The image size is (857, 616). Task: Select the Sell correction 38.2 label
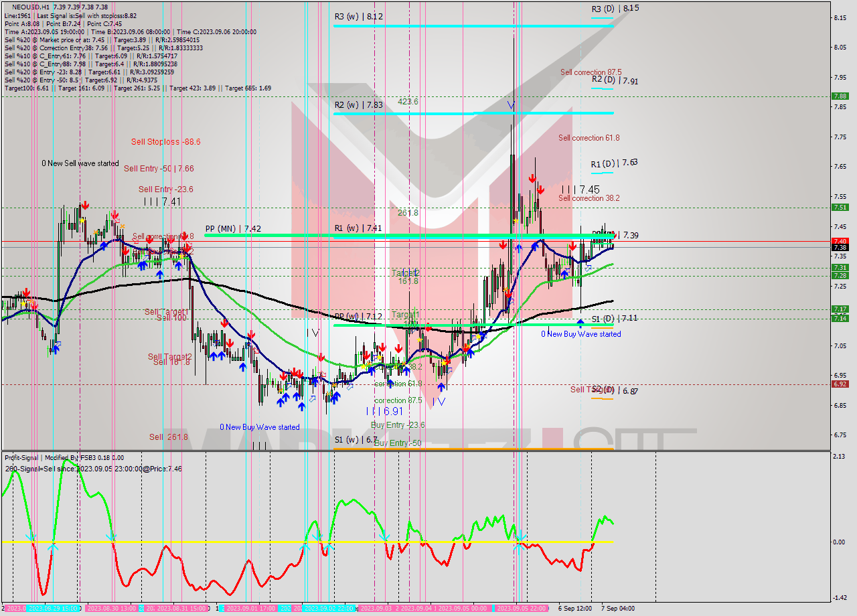pos(589,198)
